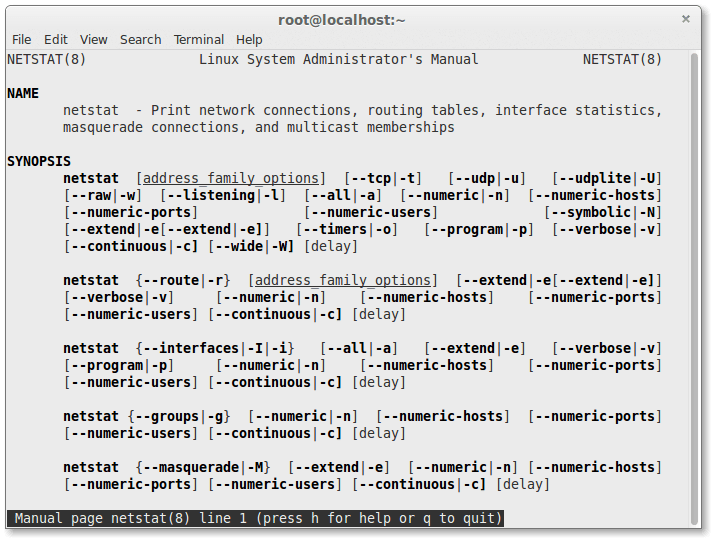The width and height of the screenshot is (711, 538).
Task: Close the terminal window
Action: coord(685,19)
